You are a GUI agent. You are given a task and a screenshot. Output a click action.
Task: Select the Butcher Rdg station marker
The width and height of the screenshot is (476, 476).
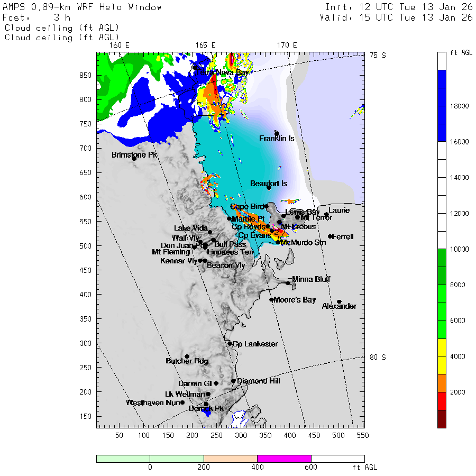tap(187, 356)
